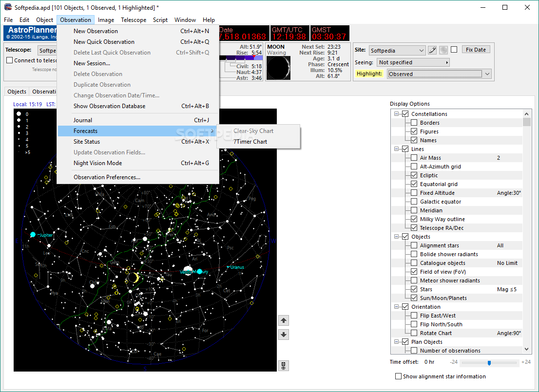Tick the unlabeled checkbox left of Fix Date
This screenshot has height=392, width=539.
[454, 50]
